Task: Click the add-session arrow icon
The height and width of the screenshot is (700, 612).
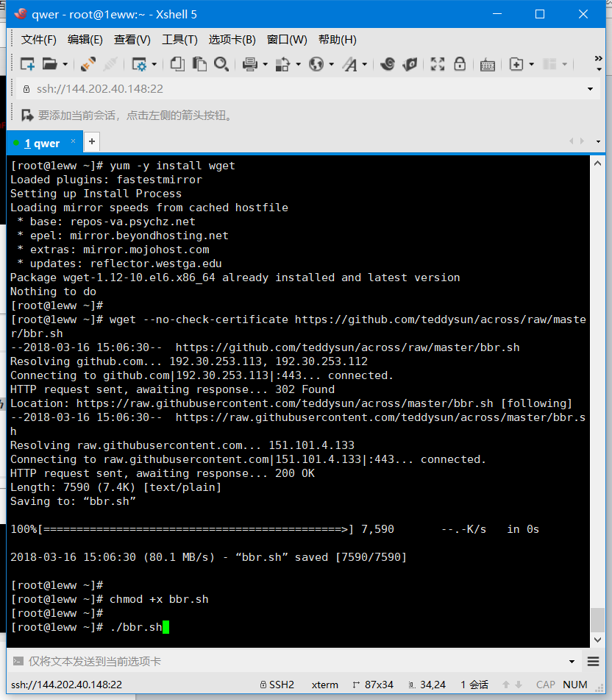Action: click(x=27, y=116)
